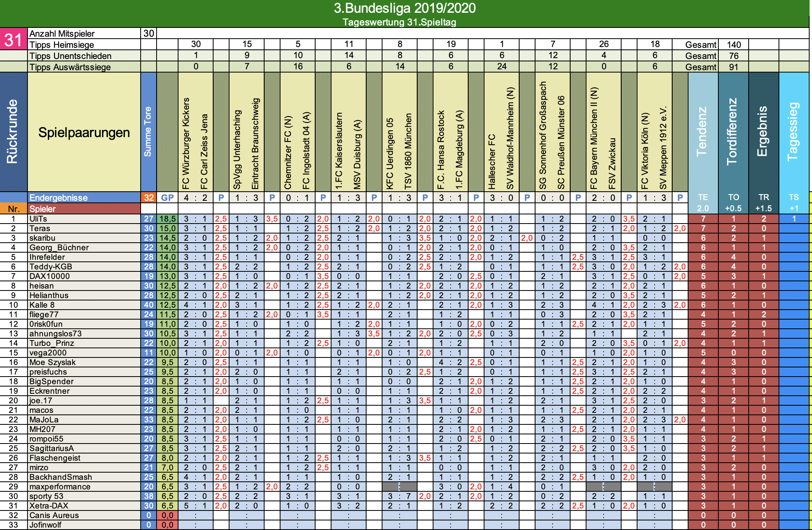Select the 'Hallescher FC' team header
This screenshot has height=530, width=812.
(492, 162)
